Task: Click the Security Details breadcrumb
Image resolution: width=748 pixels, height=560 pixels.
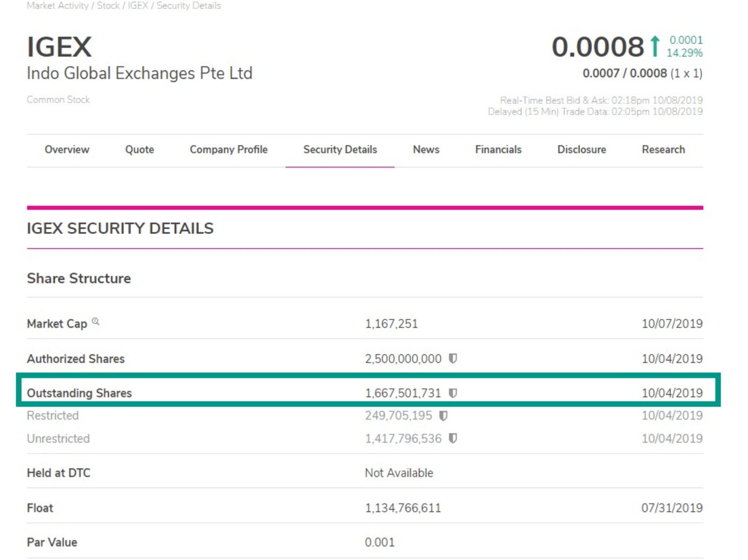Action: (189, 5)
